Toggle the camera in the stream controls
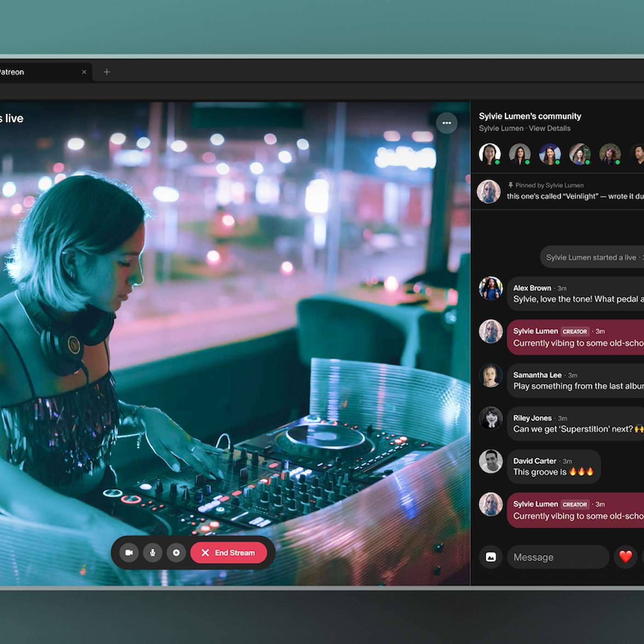 point(129,552)
